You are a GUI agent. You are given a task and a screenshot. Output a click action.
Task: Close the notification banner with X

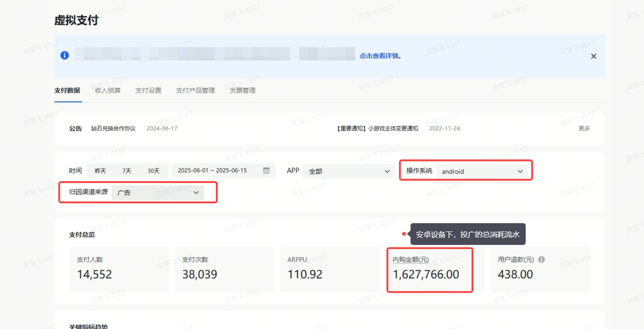tap(594, 56)
